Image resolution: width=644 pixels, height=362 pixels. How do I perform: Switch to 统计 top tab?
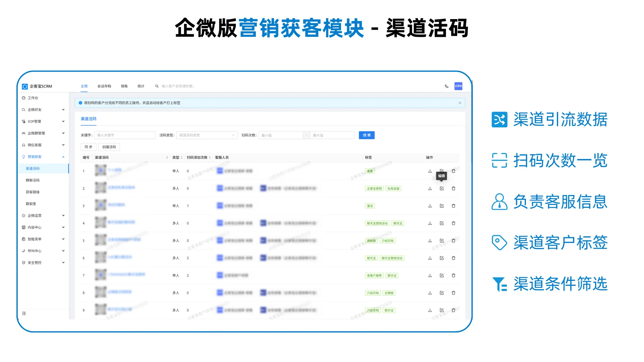[x=141, y=86]
